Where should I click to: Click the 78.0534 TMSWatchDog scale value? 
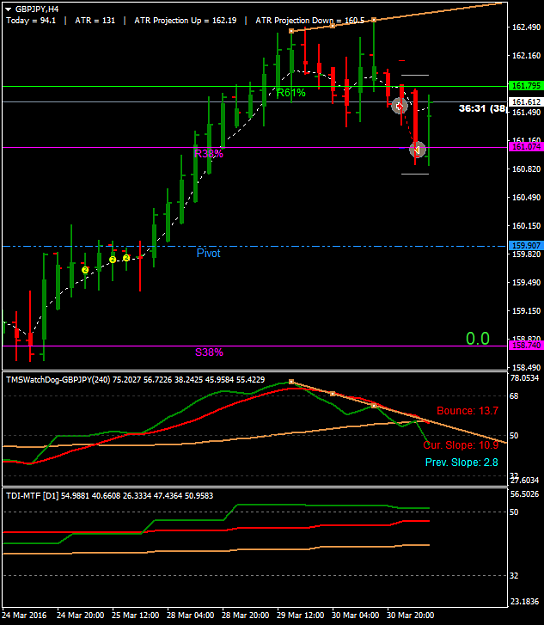click(524, 378)
